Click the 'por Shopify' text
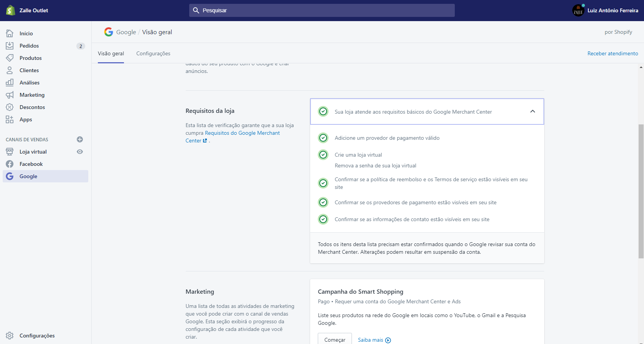 tap(618, 32)
